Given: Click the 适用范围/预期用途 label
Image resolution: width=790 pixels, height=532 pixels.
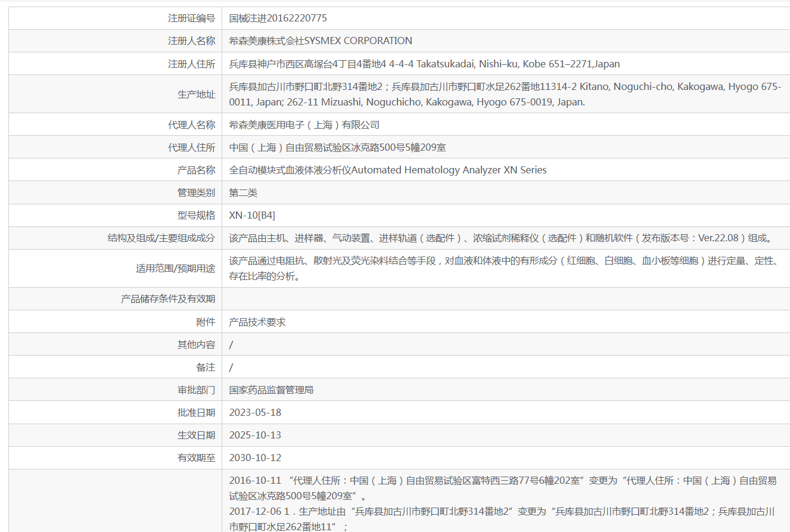Looking at the screenshot, I should (175, 269).
